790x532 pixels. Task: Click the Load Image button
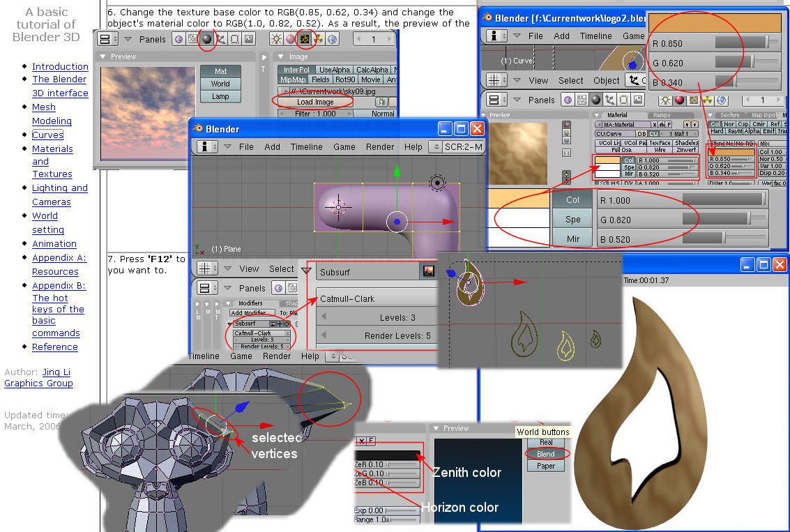tap(315, 102)
